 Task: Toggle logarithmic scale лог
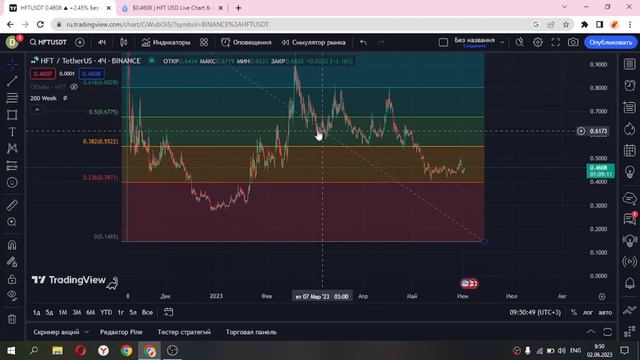click(x=588, y=312)
